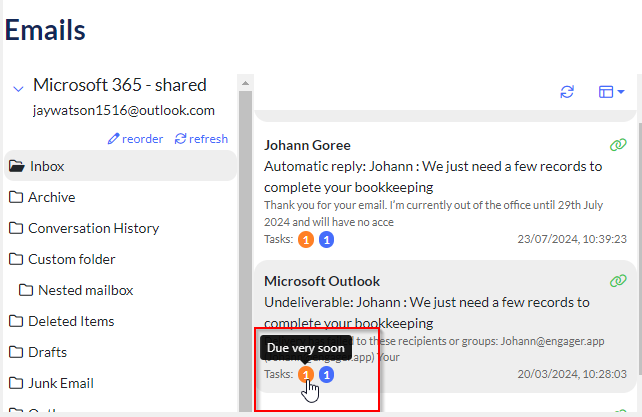Open the Conversation History folder
This screenshot has width=642, height=417.
pyautogui.click(x=93, y=228)
